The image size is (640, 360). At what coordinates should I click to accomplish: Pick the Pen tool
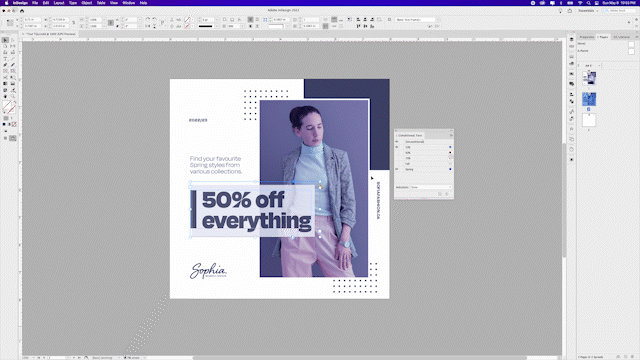(x=5, y=65)
